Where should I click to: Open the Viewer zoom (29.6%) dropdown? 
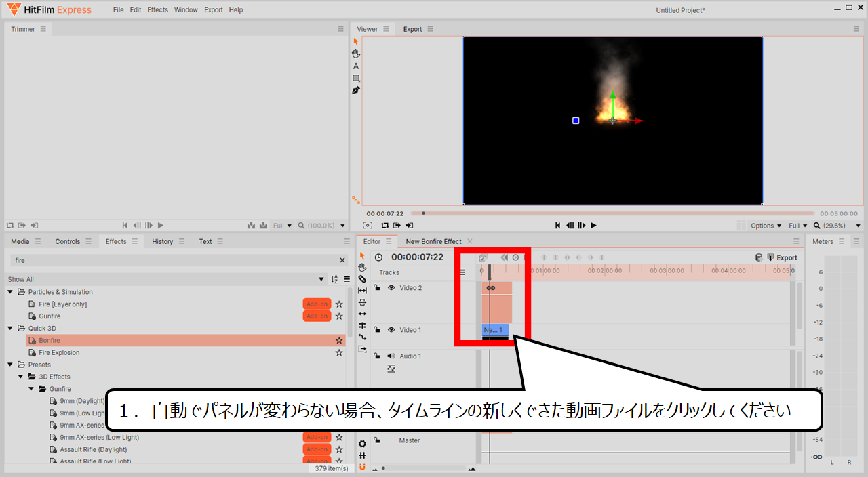837,226
